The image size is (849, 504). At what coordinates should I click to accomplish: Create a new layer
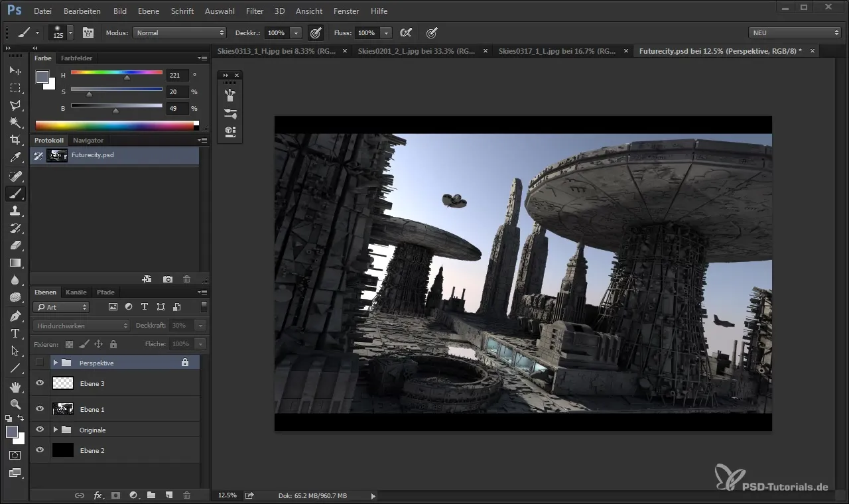[169, 495]
